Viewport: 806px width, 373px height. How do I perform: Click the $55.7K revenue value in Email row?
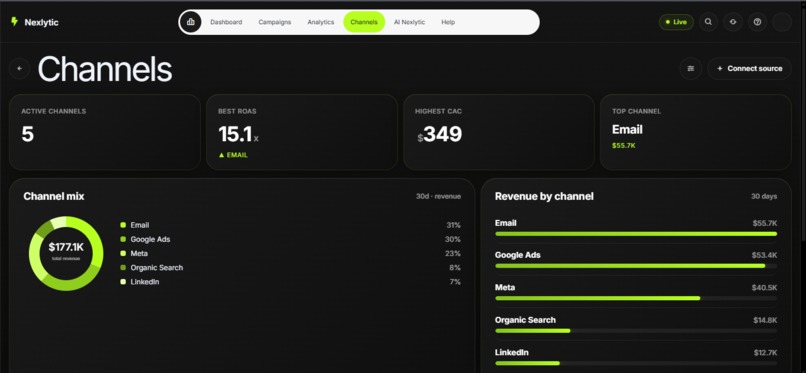point(765,223)
